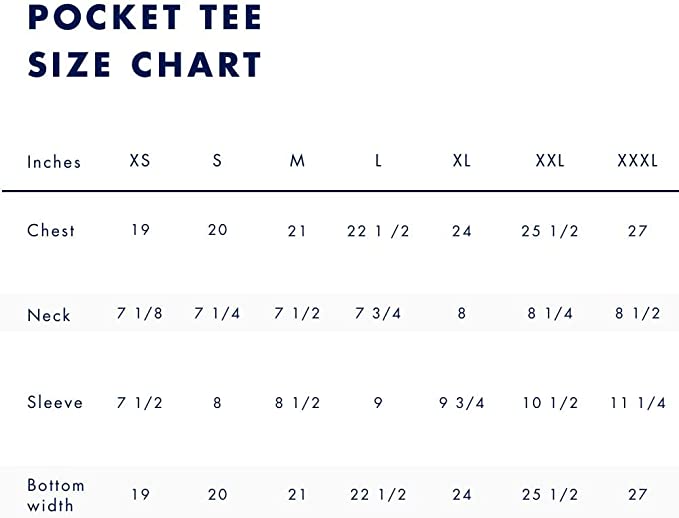Click the M size header
Screen dimensions: 679x518
click(297, 161)
